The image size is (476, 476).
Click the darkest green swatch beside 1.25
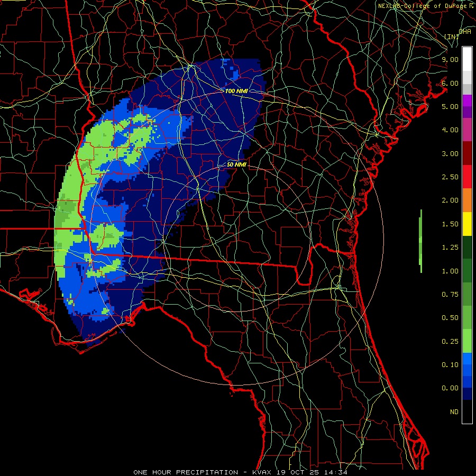(x=467, y=247)
